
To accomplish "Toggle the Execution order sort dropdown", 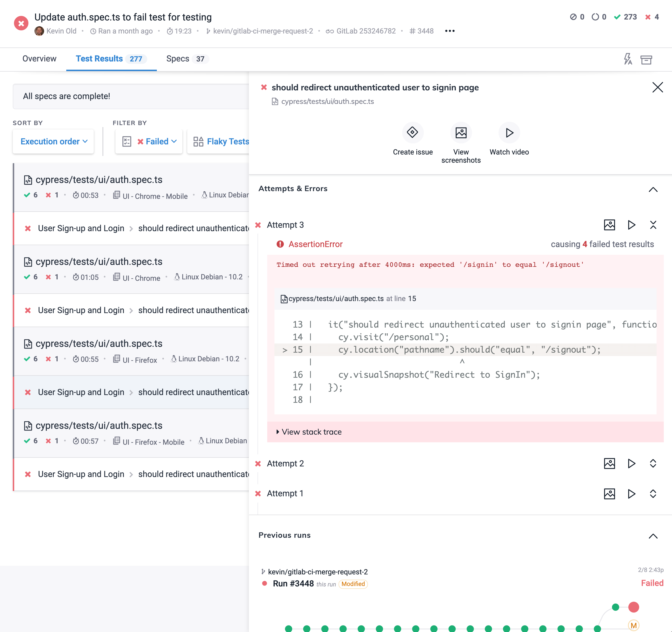I will point(54,141).
